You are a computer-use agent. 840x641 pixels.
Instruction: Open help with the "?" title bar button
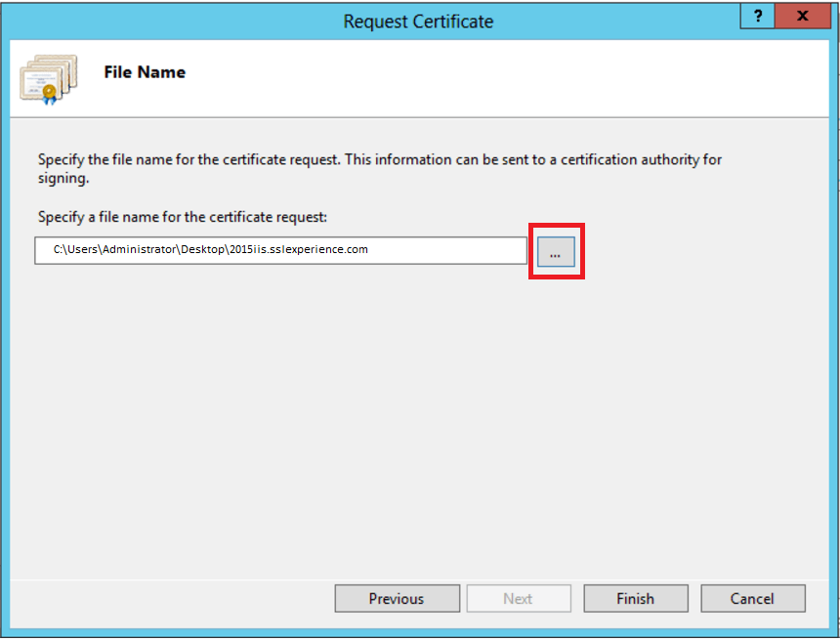[x=757, y=17]
